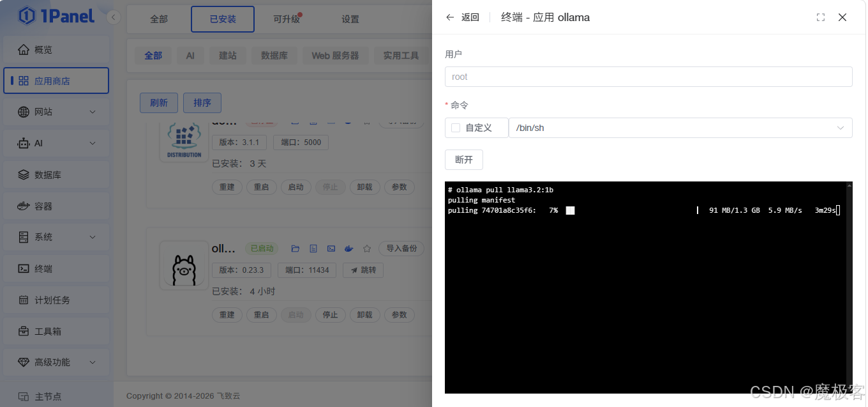This screenshot has width=868, height=407.
Task: Filter by the 建站 category tag
Action: coord(228,56)
